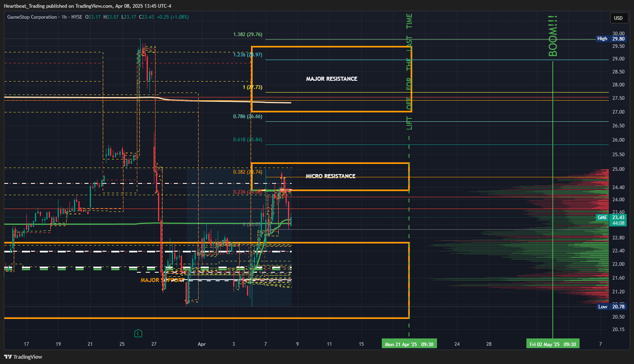The image size is (634, 364).
Task: Click the Fri 02 May '25 09:30 marker
Action: (553, 344)
